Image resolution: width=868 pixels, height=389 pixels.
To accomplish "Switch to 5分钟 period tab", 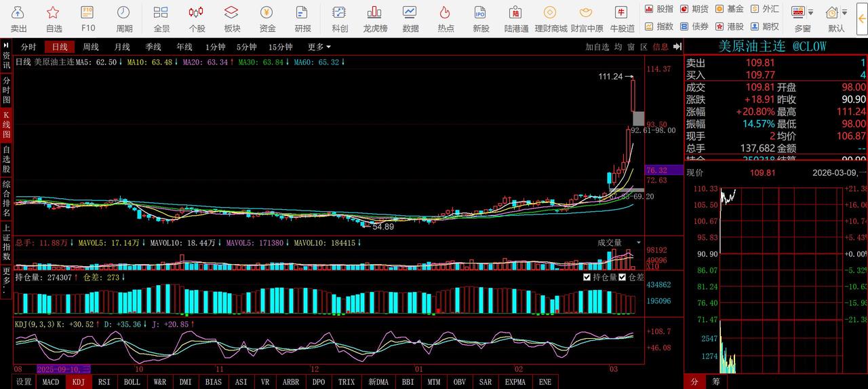I will tap(246, 47).
